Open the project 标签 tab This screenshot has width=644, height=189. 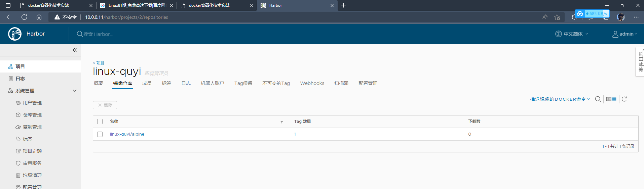[x=166, y=83]
